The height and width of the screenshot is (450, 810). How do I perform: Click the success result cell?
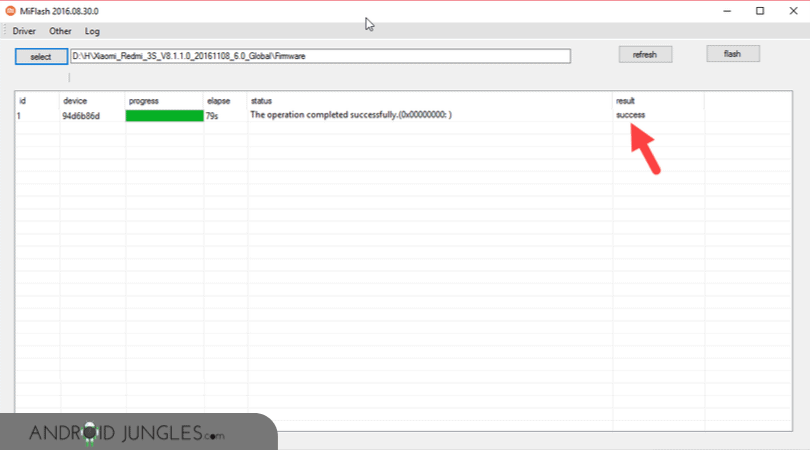point(630,115)
